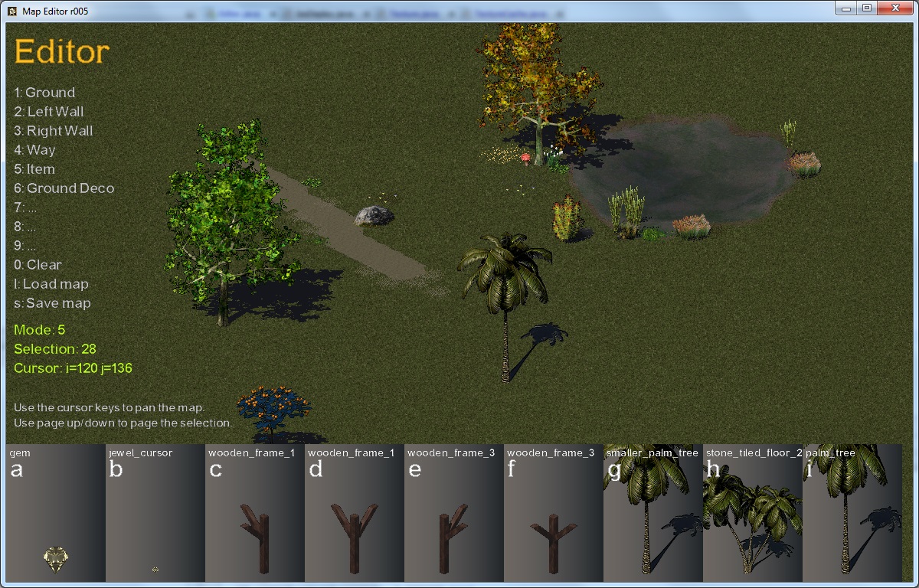
Task: Click the gray boulder on the path
Action: [374, 216]
